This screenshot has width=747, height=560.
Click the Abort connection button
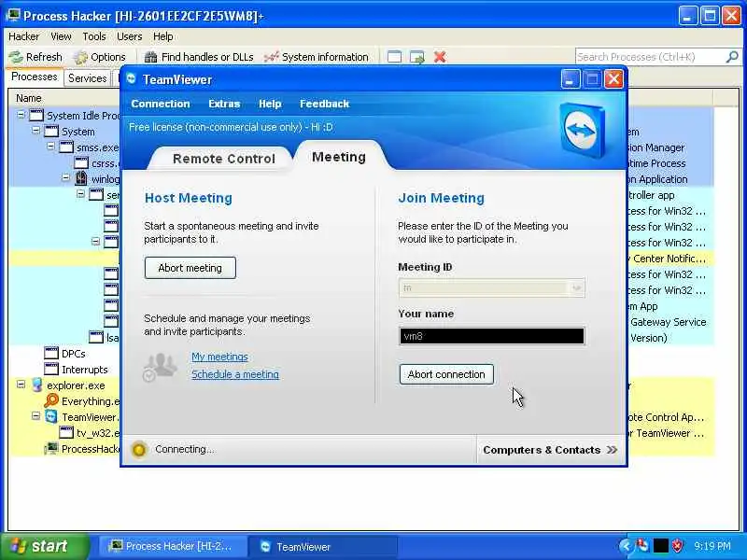446,374
